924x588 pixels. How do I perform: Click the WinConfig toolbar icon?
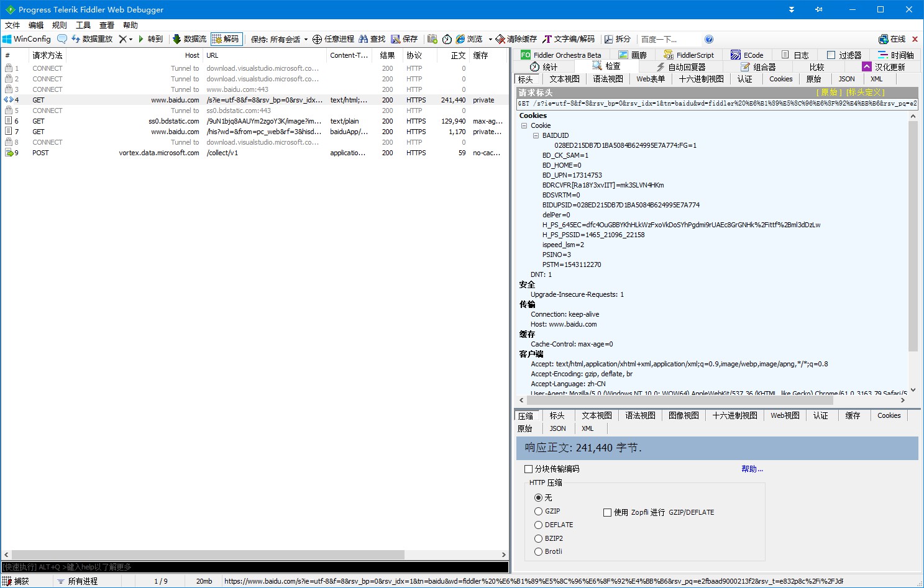(7, 39)
